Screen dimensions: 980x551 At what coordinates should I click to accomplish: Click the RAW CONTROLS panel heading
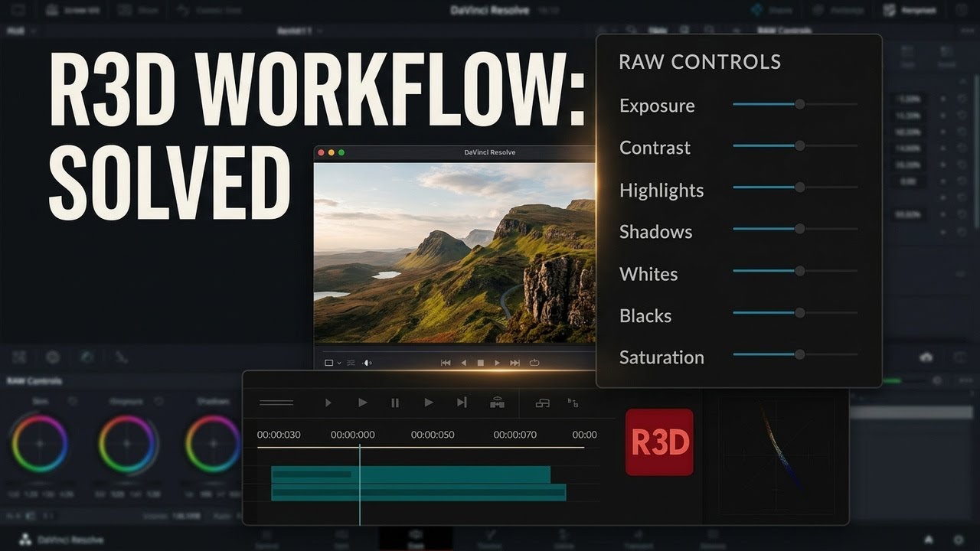(699, 62)
